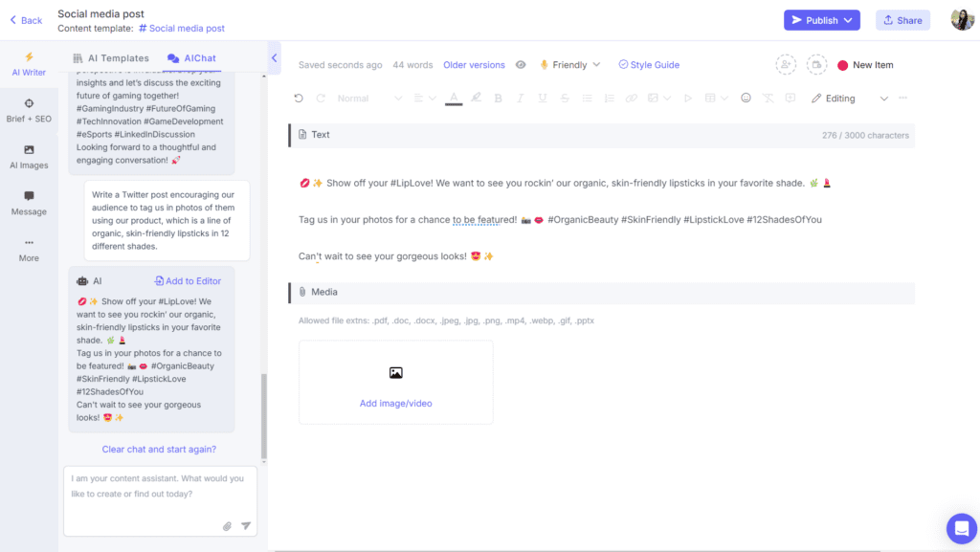Click the Publish button
Screen dimensions: 980x552
820,19
